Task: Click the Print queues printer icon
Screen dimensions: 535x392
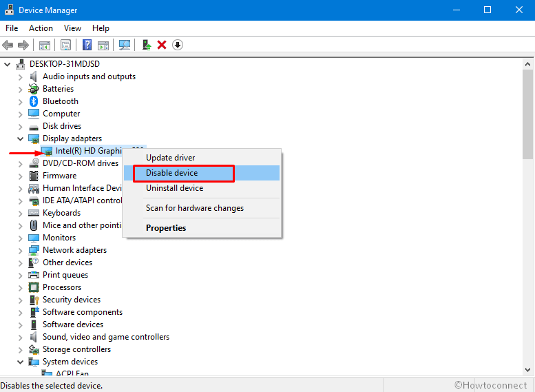Action: [x=34, y=275]
